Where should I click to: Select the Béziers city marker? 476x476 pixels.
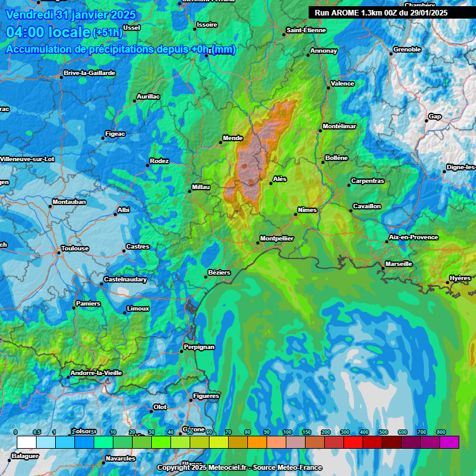click(x=206, y=277)
